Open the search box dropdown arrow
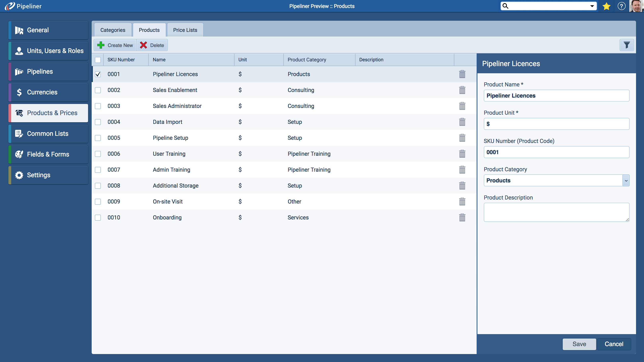 [x=592, y=6]
